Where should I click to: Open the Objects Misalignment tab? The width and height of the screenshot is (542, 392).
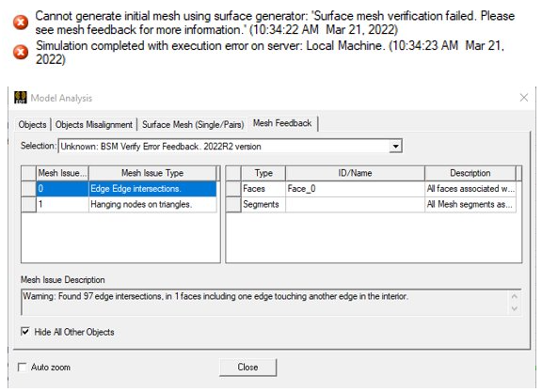94,125
